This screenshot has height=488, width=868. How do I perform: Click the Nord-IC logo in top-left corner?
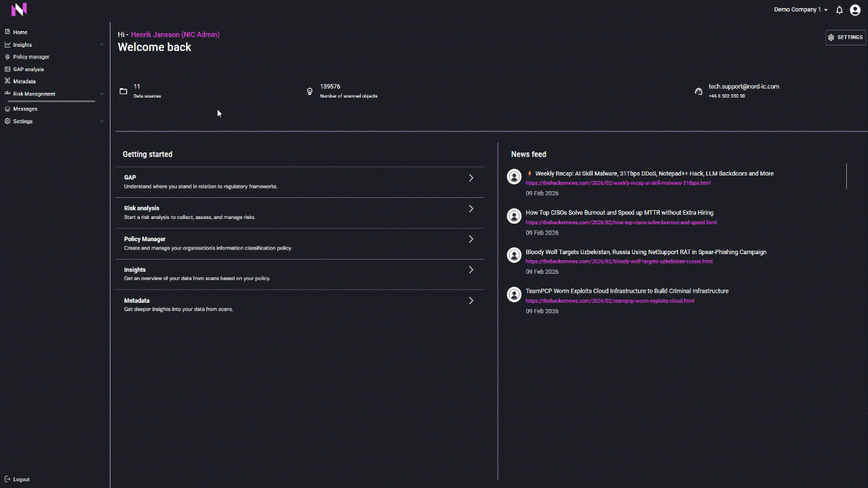tap(19, 9)
